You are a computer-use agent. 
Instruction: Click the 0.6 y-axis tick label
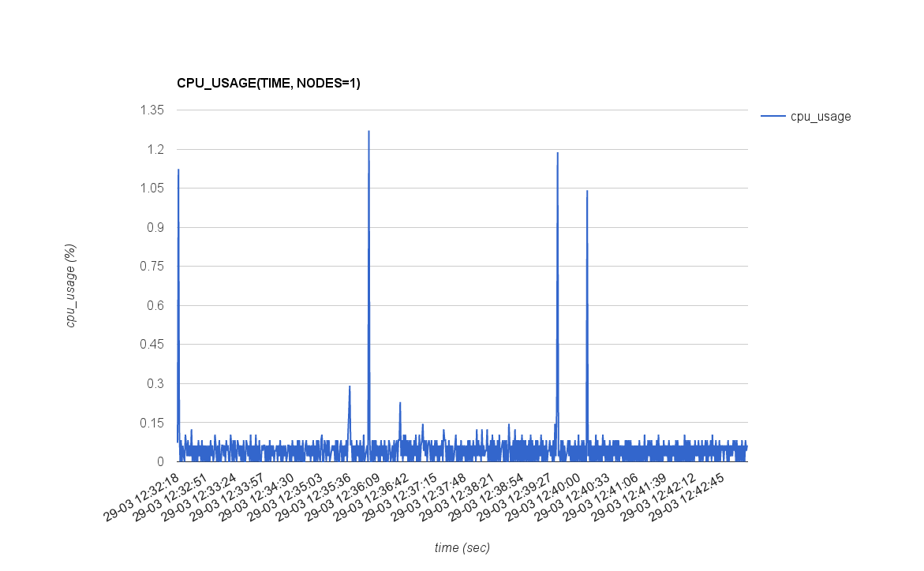(155, 306)
